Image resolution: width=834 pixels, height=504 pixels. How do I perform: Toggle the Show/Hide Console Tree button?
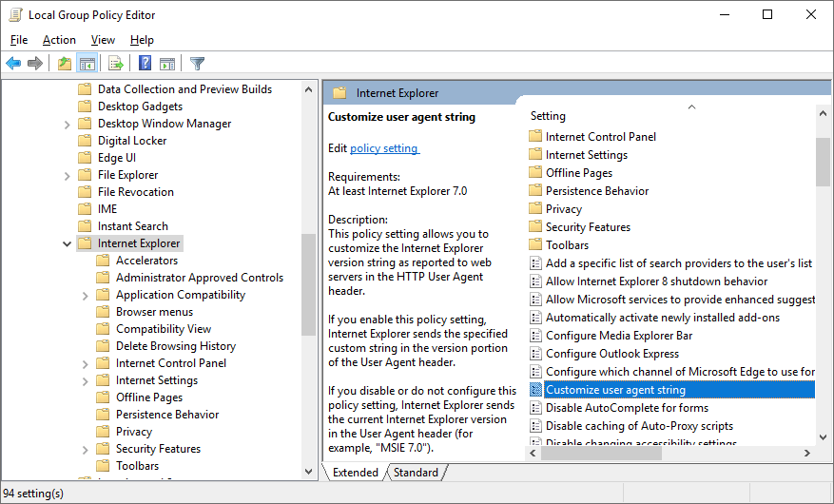click(87, 64)
